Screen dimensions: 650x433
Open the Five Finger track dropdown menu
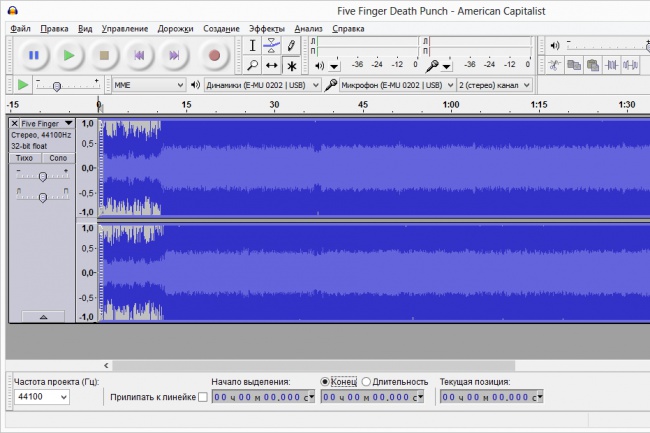click(x=47, y=123)
